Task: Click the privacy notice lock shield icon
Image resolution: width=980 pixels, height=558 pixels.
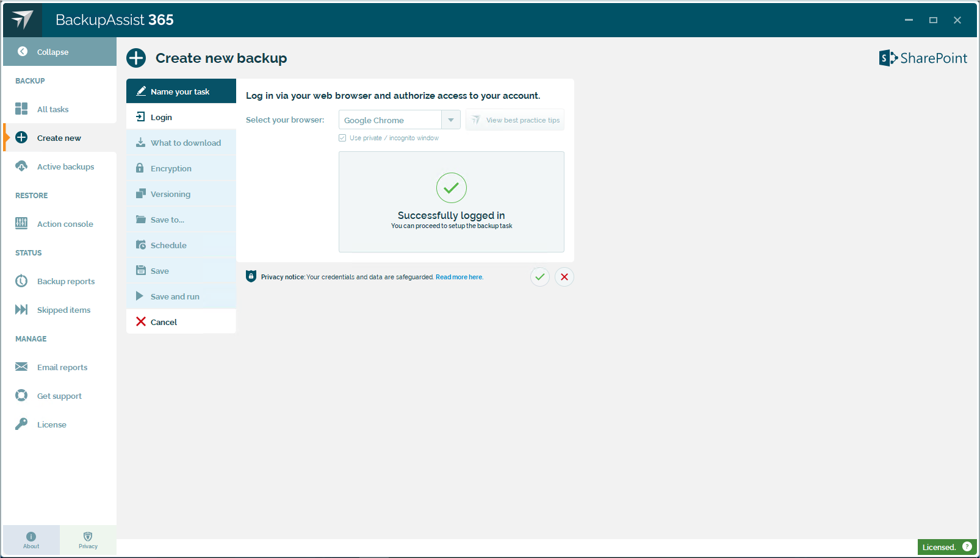Action: click(251, 276)
